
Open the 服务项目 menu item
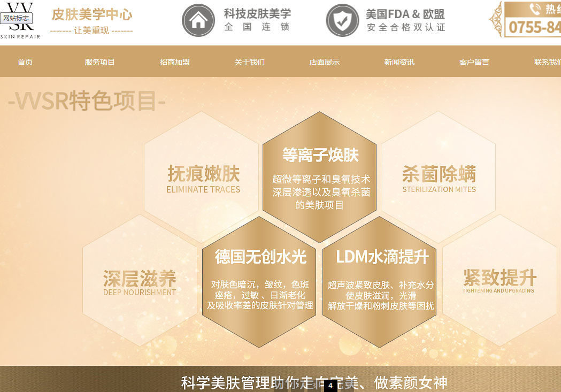tap(100, 62)
